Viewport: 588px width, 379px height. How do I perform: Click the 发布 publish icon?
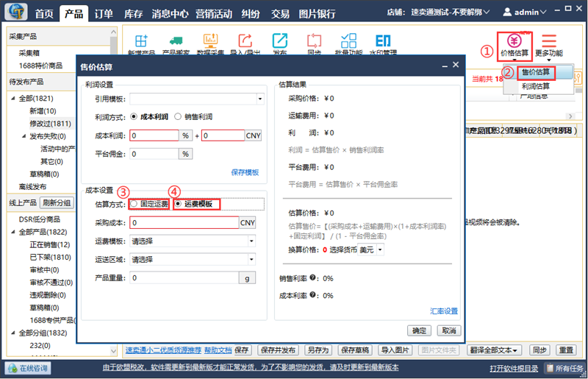coord(280,40)
